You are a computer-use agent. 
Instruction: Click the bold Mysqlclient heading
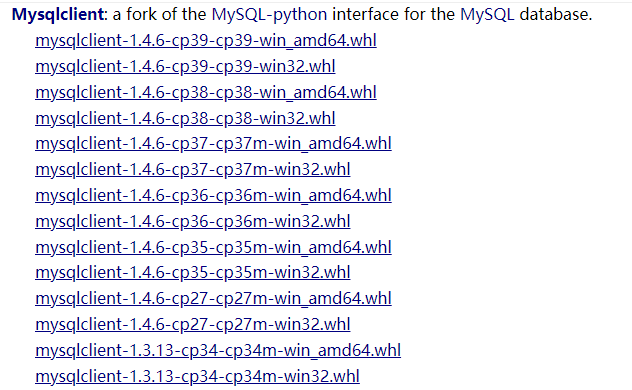[x=58, y=15]
